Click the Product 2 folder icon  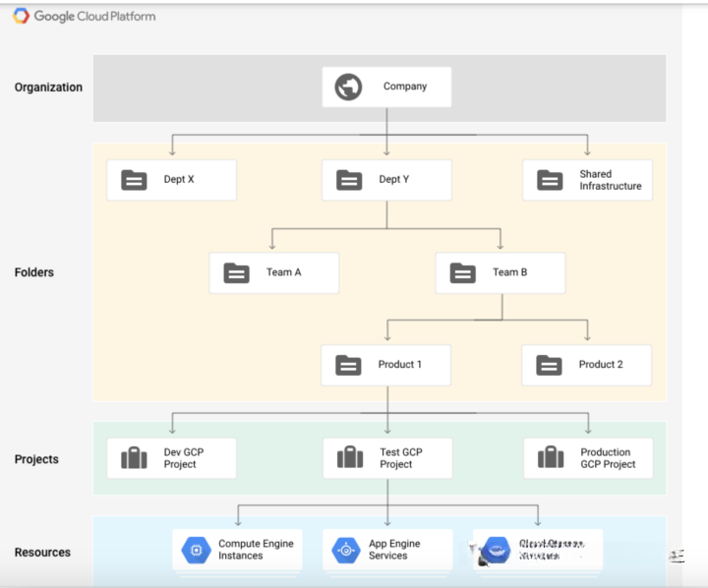pos(549,366)
